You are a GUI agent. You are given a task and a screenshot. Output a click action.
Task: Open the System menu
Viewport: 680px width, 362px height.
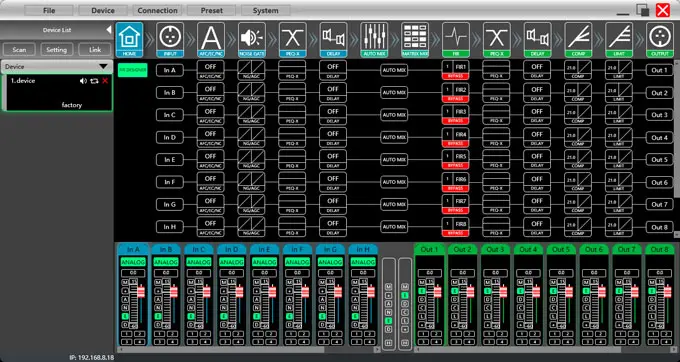[x=266, y=10]
